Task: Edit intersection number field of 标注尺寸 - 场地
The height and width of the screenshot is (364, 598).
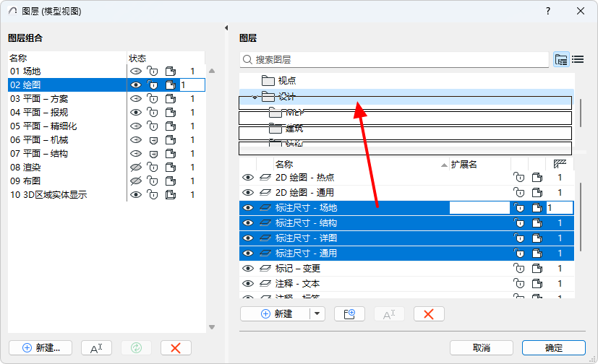Action: [x=560, y=208]
